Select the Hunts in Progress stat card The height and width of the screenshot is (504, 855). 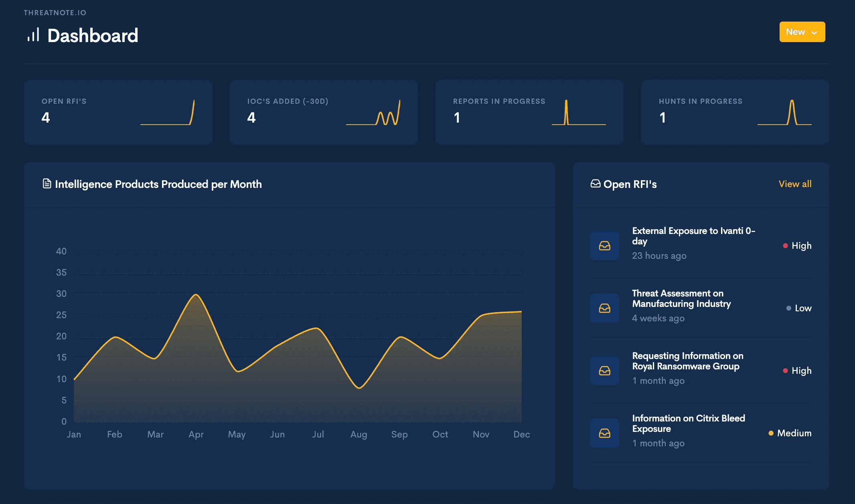735,112
